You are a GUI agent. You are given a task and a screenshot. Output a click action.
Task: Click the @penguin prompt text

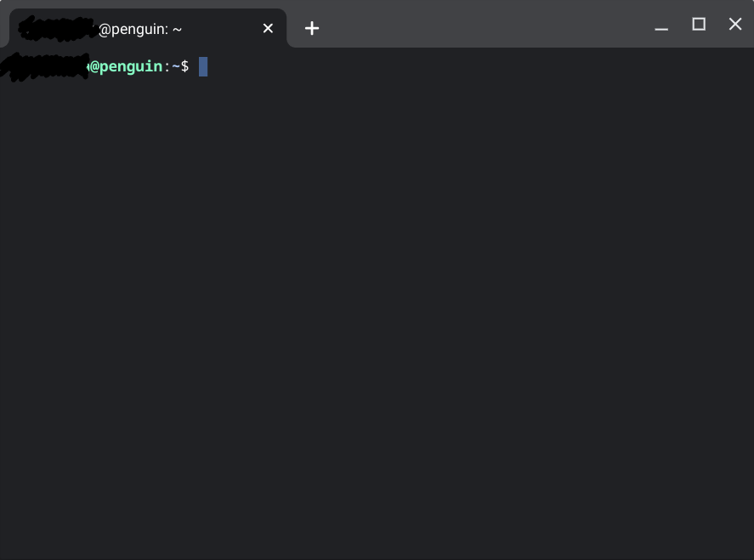click(x=126, y=66)
